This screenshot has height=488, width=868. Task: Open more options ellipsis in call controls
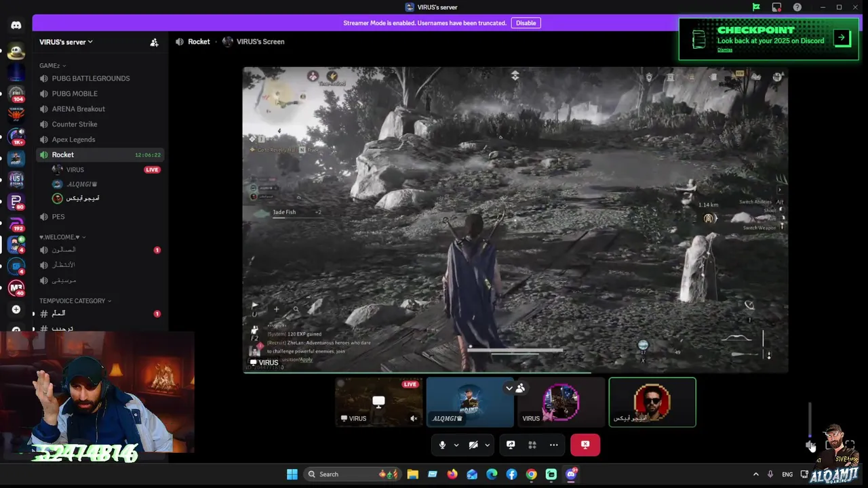554,445
